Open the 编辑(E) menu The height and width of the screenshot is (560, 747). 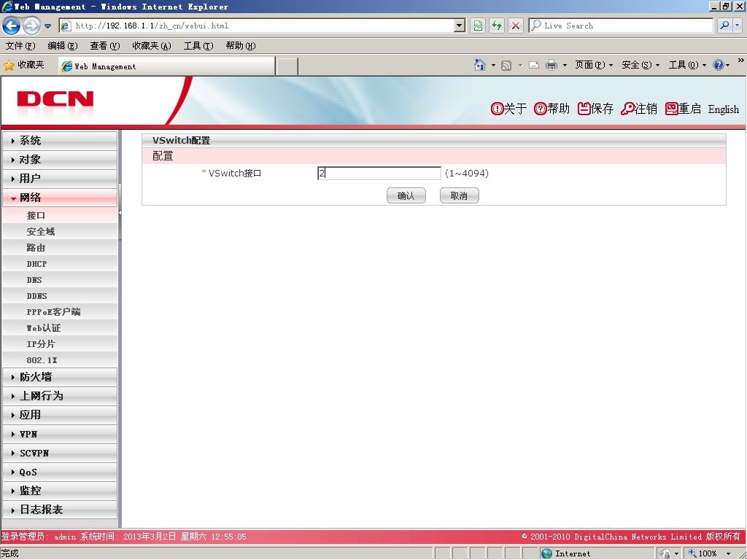(63, 46)
